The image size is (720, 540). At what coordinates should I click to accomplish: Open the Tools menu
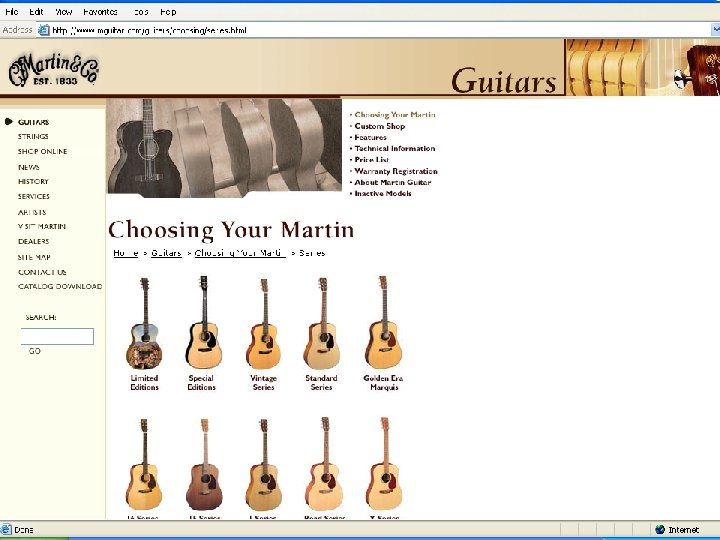coord(141,12)
